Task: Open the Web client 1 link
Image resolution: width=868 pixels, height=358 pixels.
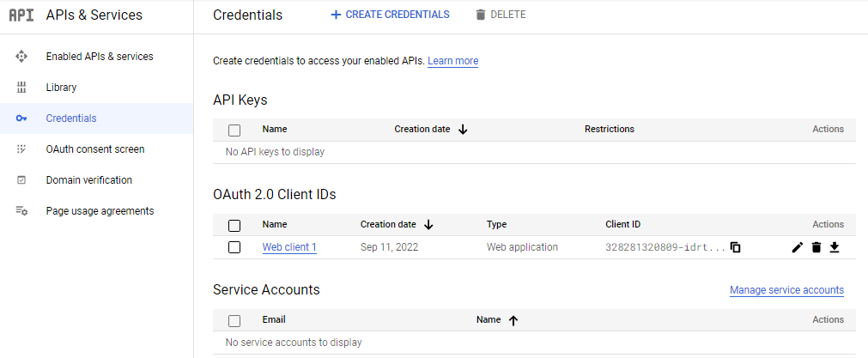Action: coord(289,247)
